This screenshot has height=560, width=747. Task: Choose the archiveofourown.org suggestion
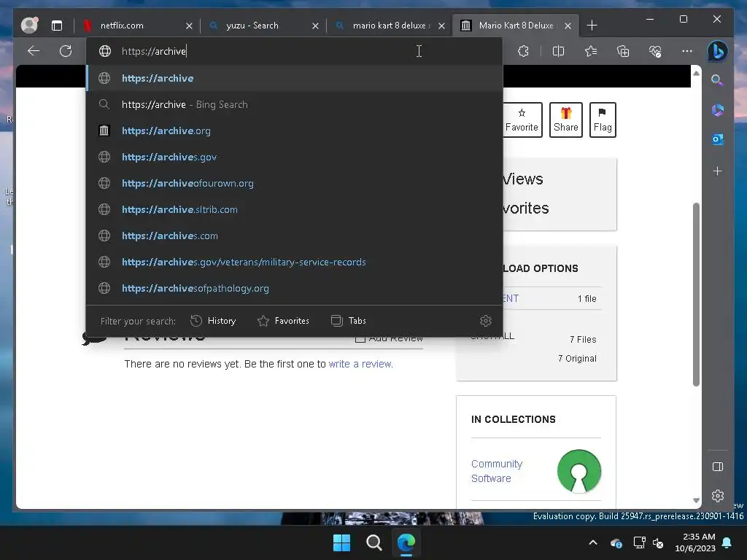[x=295, y=183]
